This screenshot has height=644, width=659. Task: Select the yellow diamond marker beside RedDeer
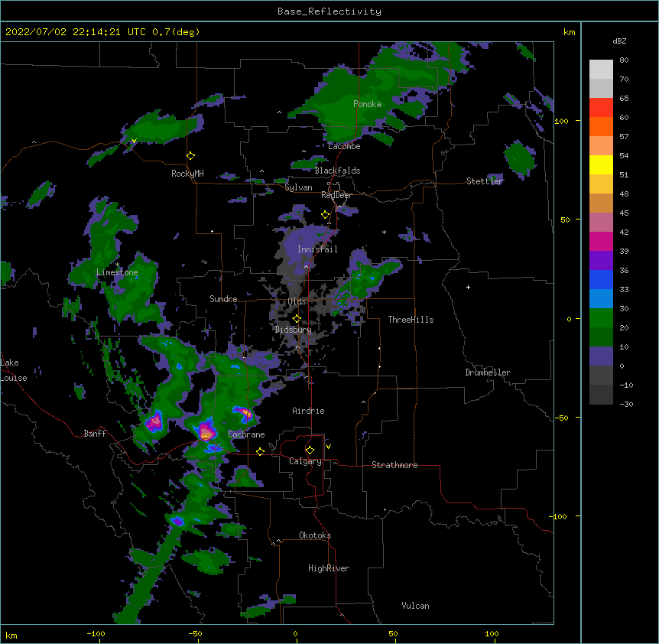[x=326, y=215]
